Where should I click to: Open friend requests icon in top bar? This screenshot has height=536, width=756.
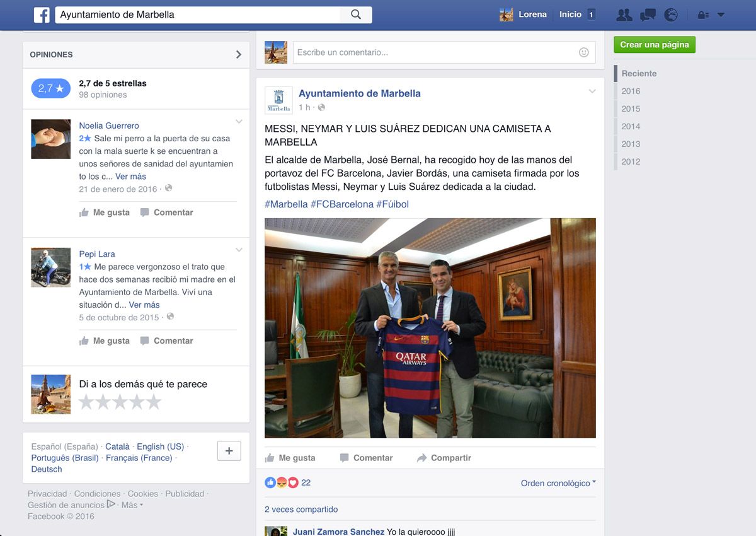[624, 15]
